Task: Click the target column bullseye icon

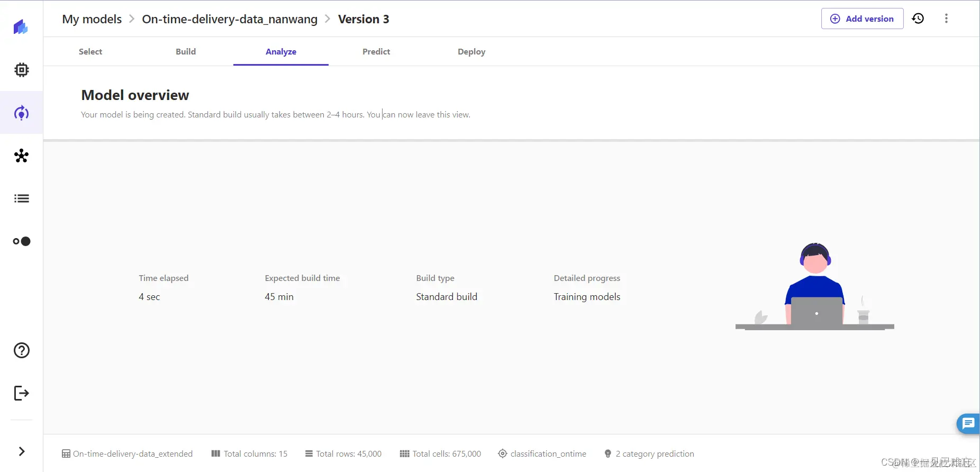Action: pyautogui.click(x=503, y=453)
